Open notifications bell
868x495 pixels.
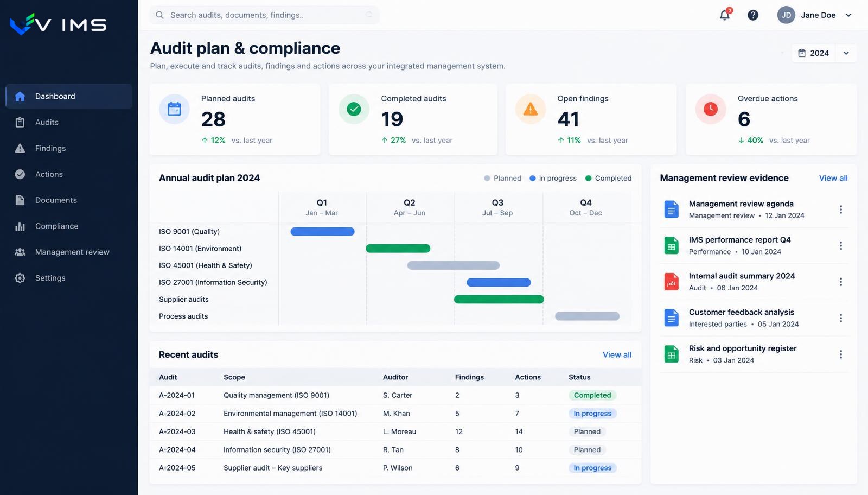coord(725,15)
